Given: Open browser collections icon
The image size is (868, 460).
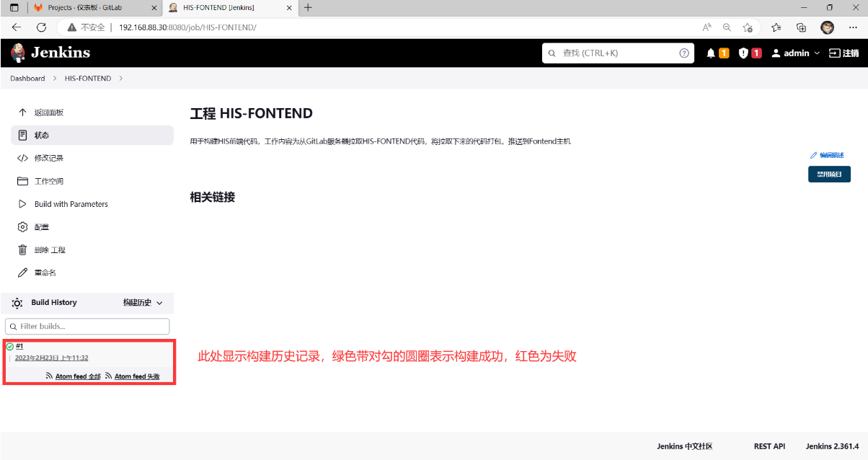Looking at the screenshot, I should (x=801, y=27).
